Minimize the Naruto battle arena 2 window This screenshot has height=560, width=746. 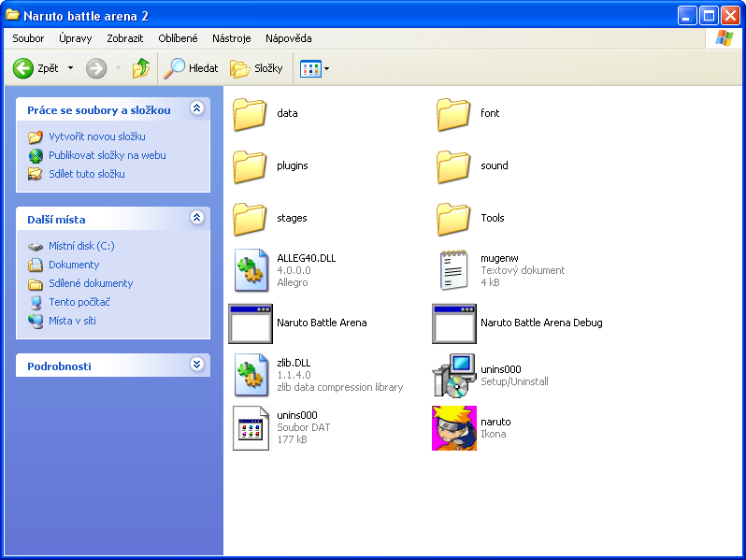686,15
